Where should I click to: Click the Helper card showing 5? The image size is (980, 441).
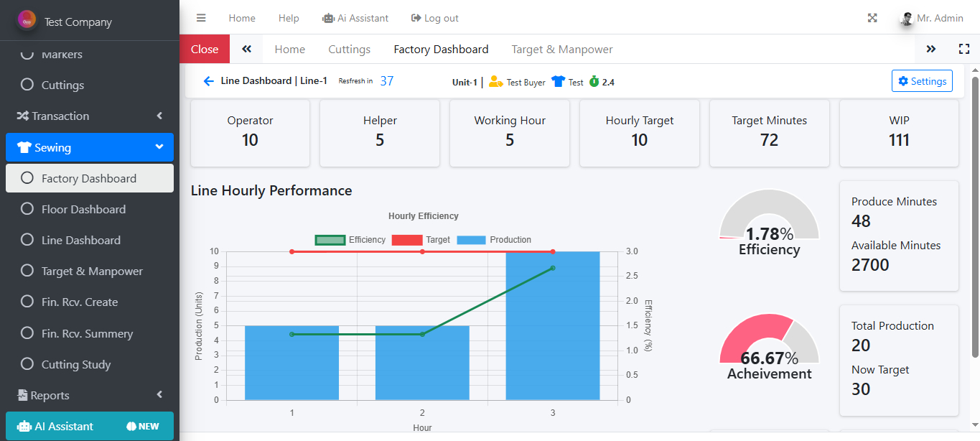pyautogui.click(x=380, y=134)
